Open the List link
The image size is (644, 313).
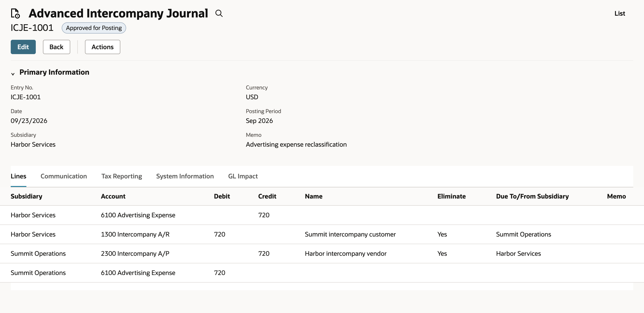tap(620, 13)
